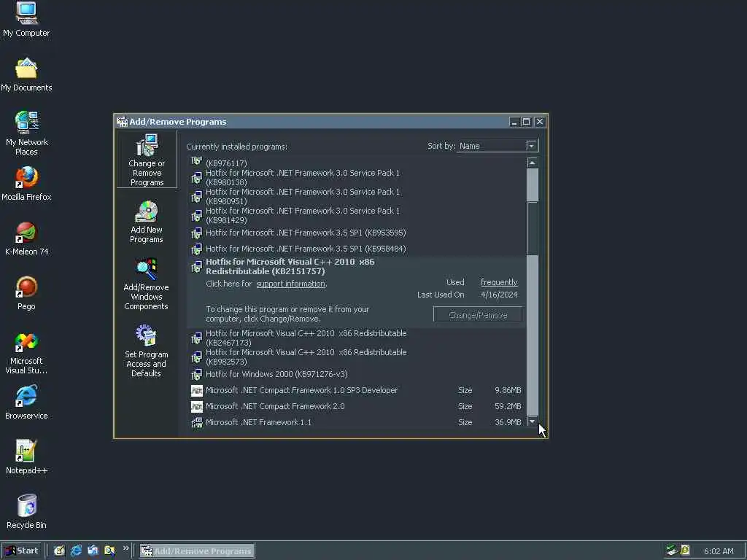Open Add/Remove Windows Components
747x560 pixels.
pyautogui.click(x=146, y=284)
